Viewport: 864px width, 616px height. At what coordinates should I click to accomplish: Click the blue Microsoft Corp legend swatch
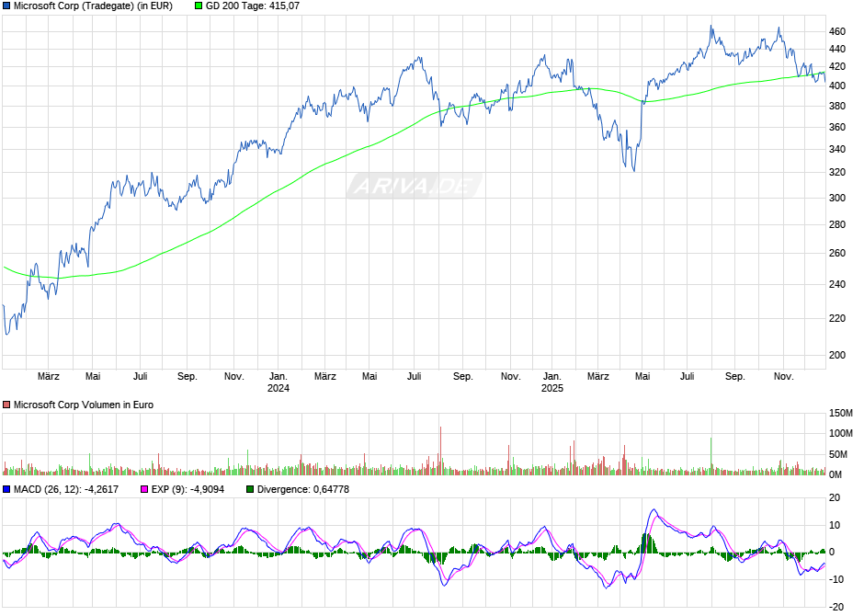(x=6, y=6)
